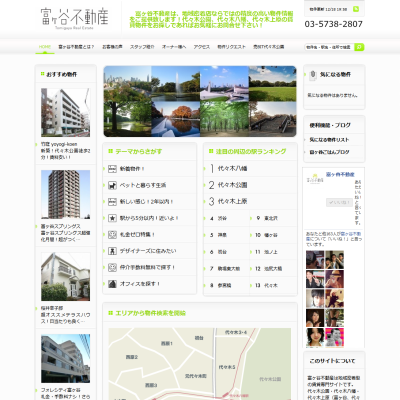Screen dimensions: 400x400
Task: Select rank 1 station 代々木八幡
Action: point(232,169)
